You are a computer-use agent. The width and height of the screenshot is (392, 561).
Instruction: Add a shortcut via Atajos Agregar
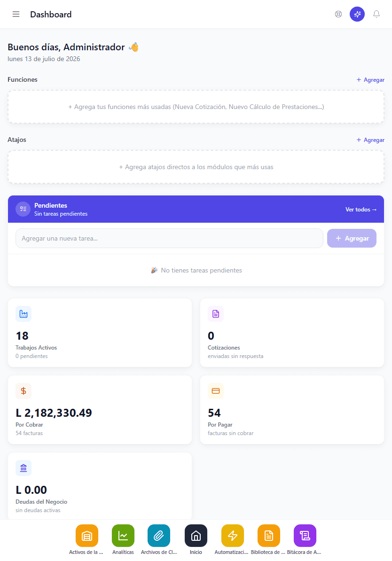click(x=370, y=140)
